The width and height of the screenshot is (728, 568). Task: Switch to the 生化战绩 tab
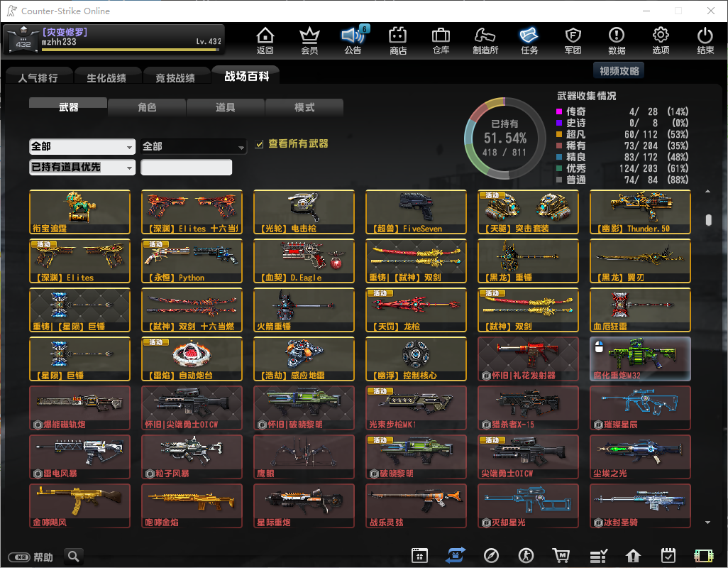(106, 77)
